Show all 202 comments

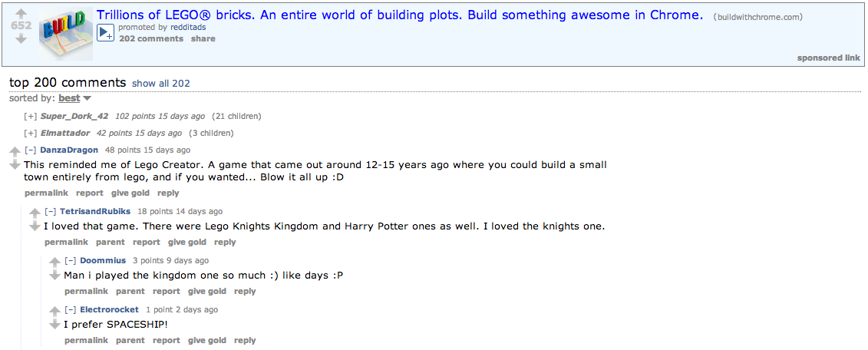pos(161,84)
